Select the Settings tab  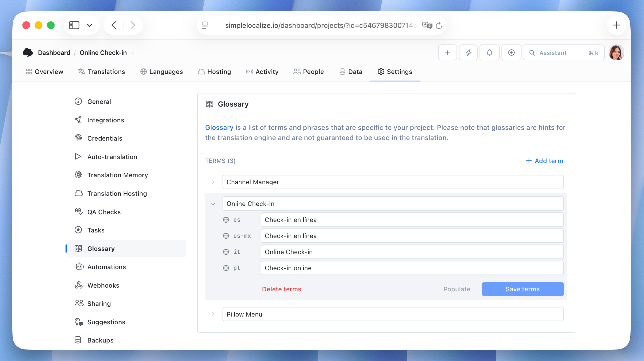coord(395,72)
